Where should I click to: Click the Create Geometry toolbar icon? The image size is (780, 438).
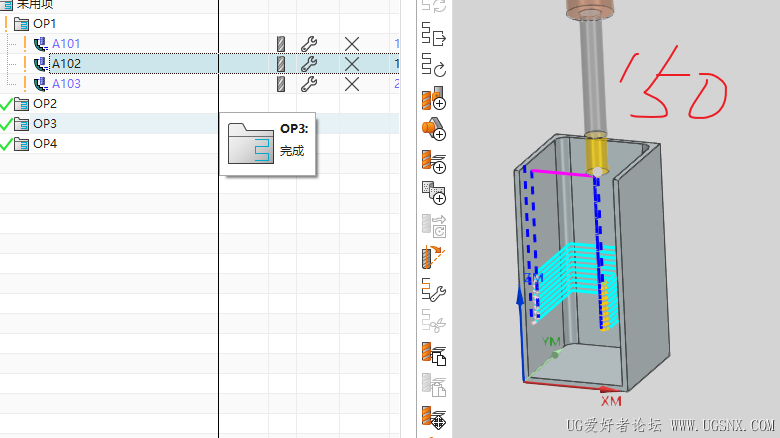pos(434,129)
